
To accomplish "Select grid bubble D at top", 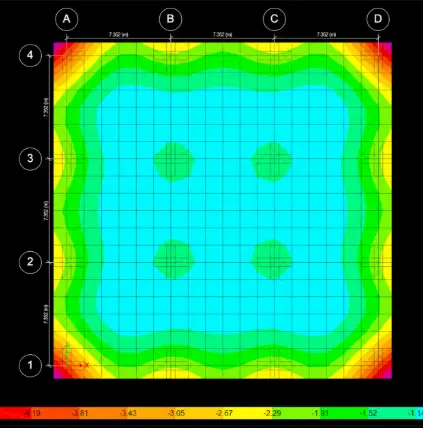I will tap(378, 19).
